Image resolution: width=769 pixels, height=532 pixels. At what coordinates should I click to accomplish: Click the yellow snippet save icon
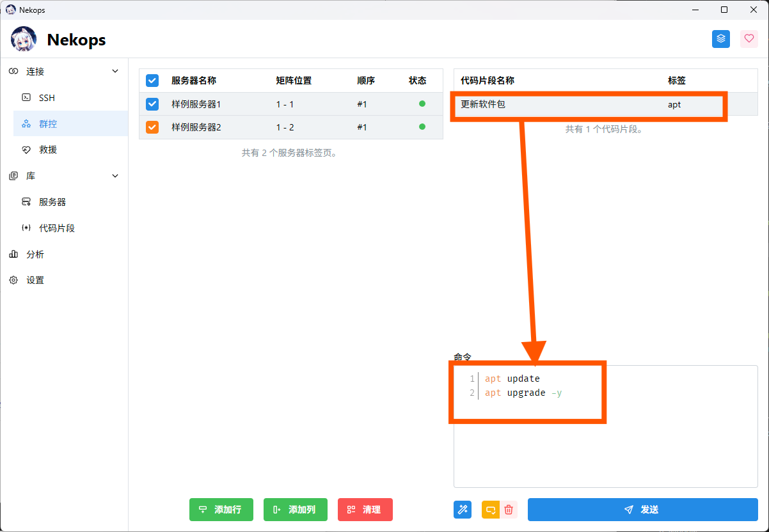coord(491,510)
